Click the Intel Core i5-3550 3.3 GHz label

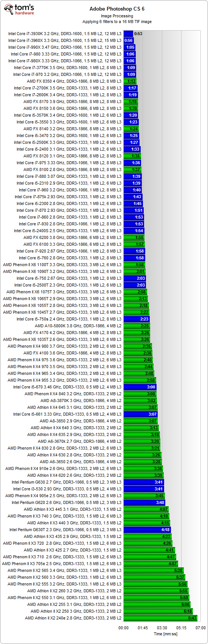click(x=69, y=122)
